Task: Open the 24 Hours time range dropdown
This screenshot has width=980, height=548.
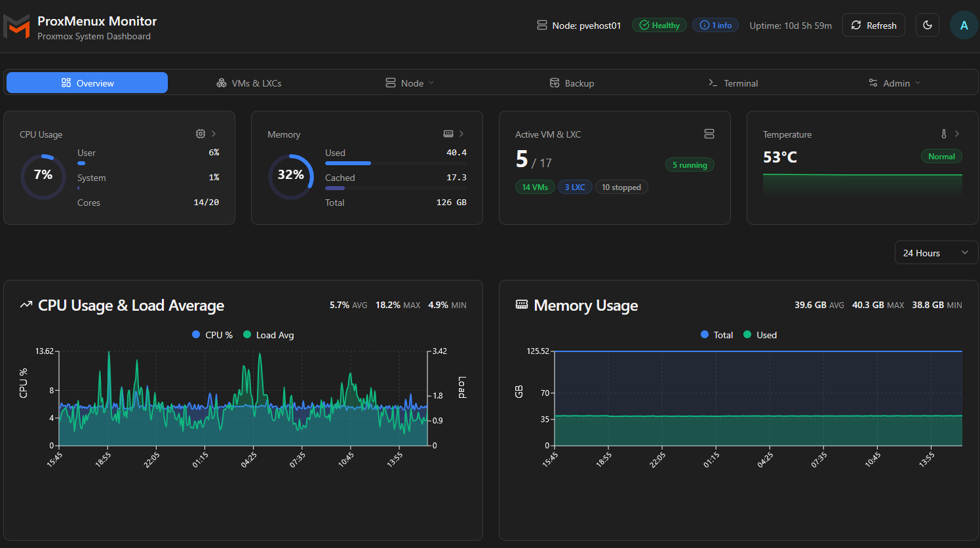Action: coord(936,252)
